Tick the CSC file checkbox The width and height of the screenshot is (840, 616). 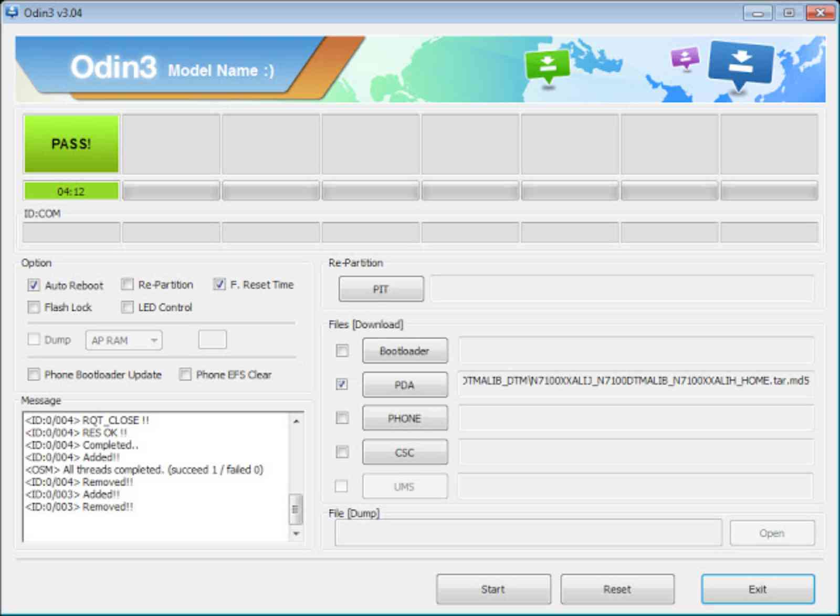(x=342, y=452)
